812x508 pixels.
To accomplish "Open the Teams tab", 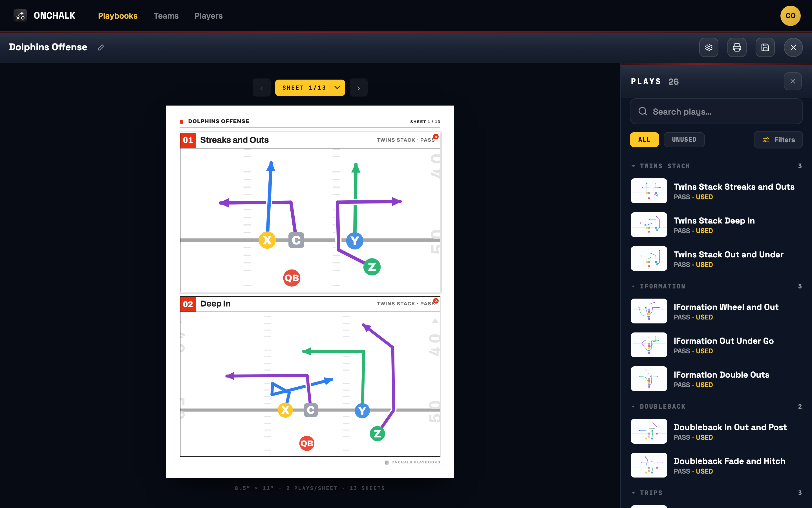I will coord(166,16).
